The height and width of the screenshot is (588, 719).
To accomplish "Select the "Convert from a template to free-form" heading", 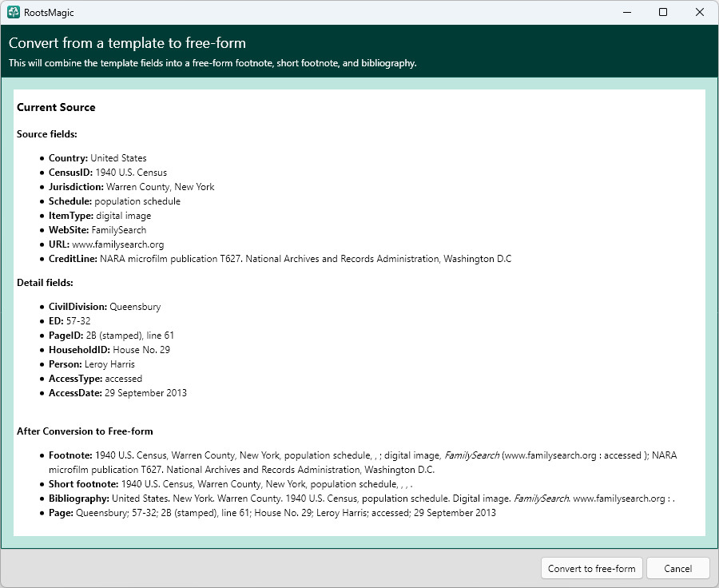I will (x=128, y=43).
